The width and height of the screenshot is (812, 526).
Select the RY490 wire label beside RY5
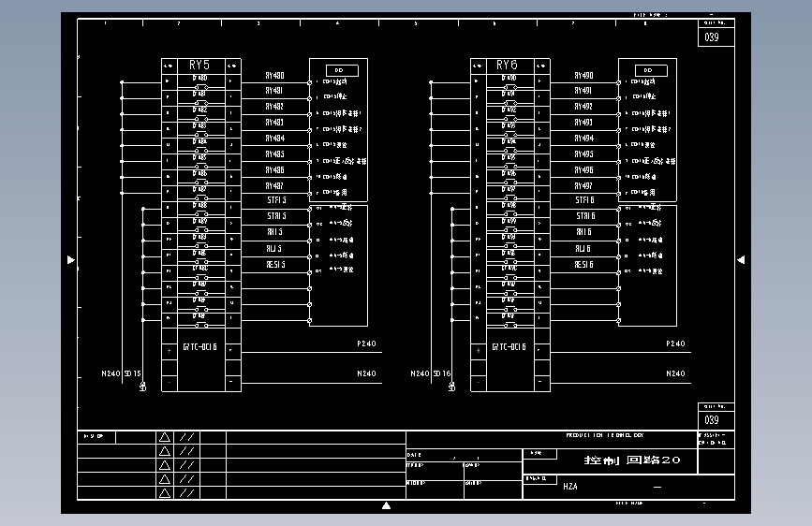(x=275, y=76)
